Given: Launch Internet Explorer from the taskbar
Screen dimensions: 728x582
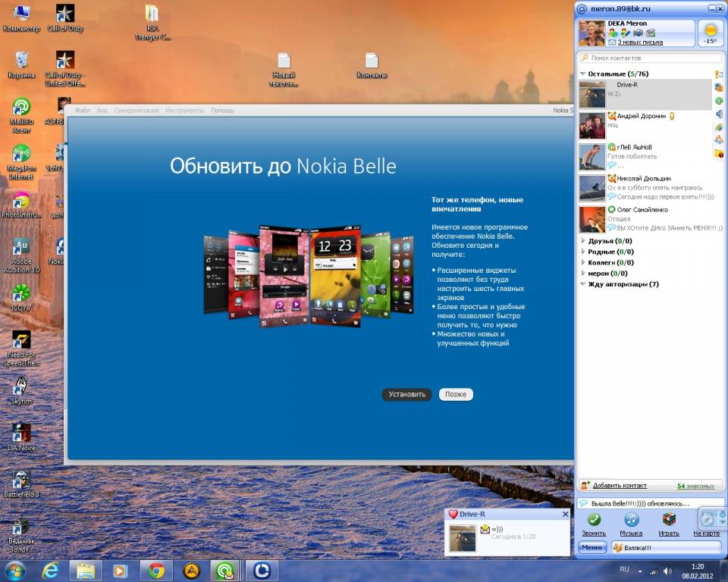Looking at the screenshot, I should coord(50,571).
